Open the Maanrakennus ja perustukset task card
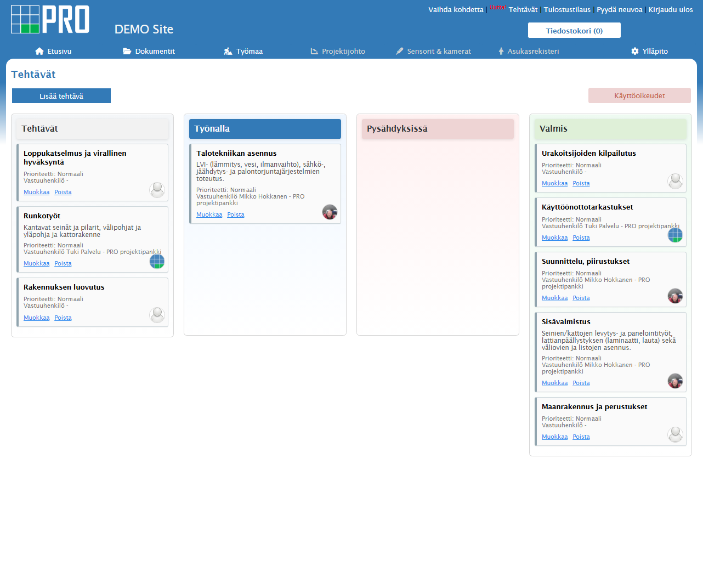Image resolution: width=703 pixels, height=588 pixels. coord(610,421)
